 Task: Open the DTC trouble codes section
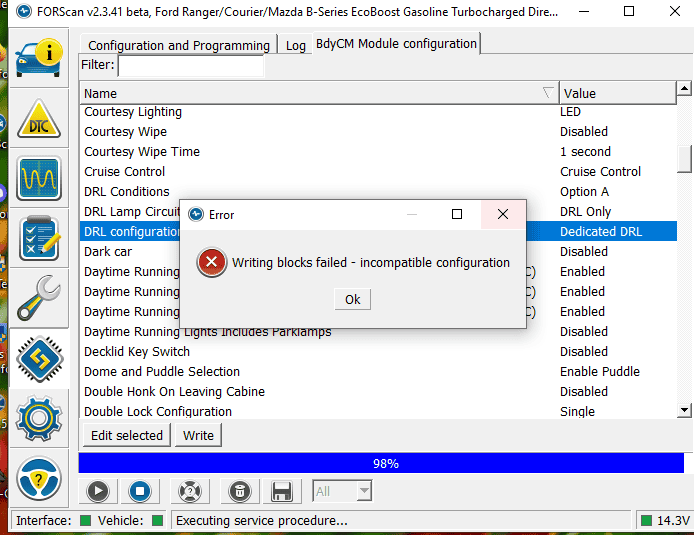(39, 118)
